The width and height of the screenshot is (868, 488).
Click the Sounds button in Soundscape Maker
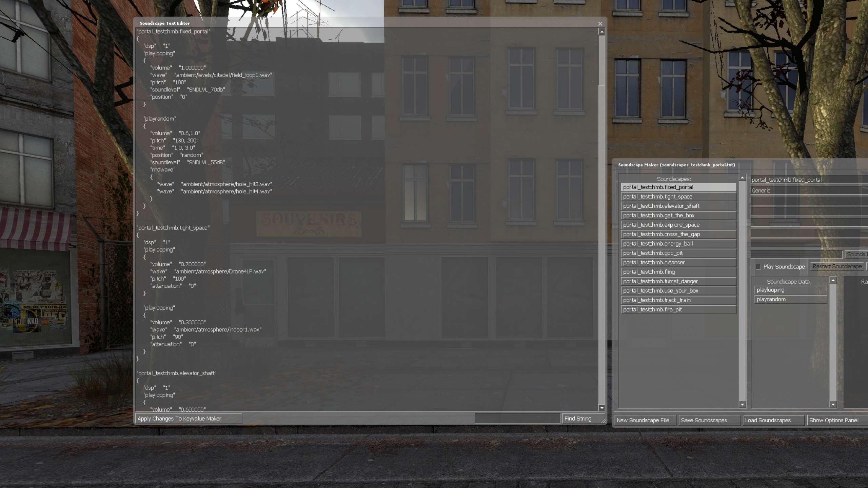click(x=856, y=254)
